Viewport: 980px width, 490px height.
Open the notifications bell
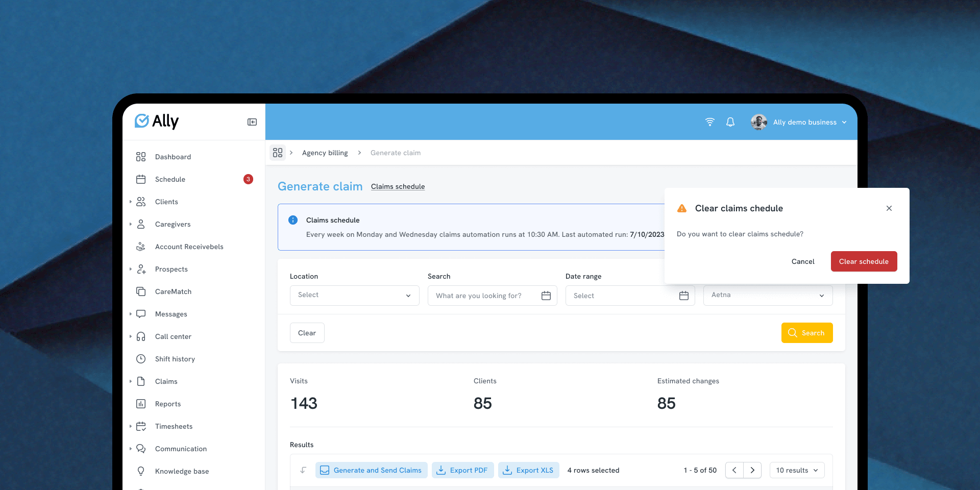[730, 122]
